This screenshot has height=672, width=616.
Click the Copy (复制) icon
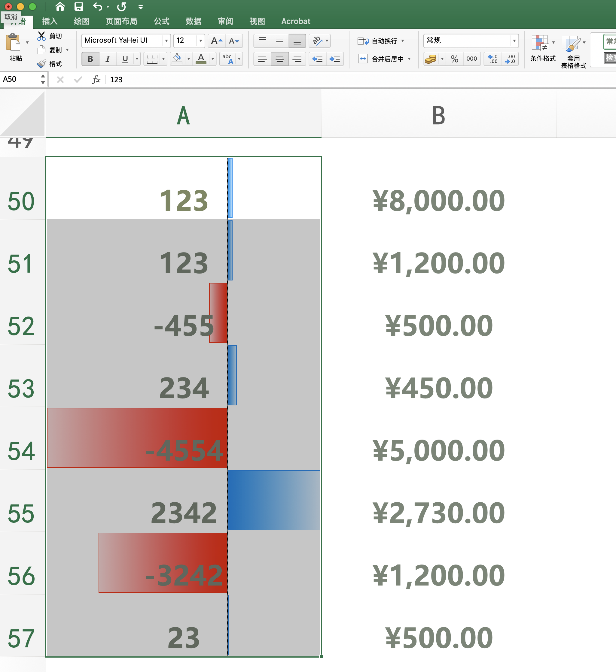point(41,50)
